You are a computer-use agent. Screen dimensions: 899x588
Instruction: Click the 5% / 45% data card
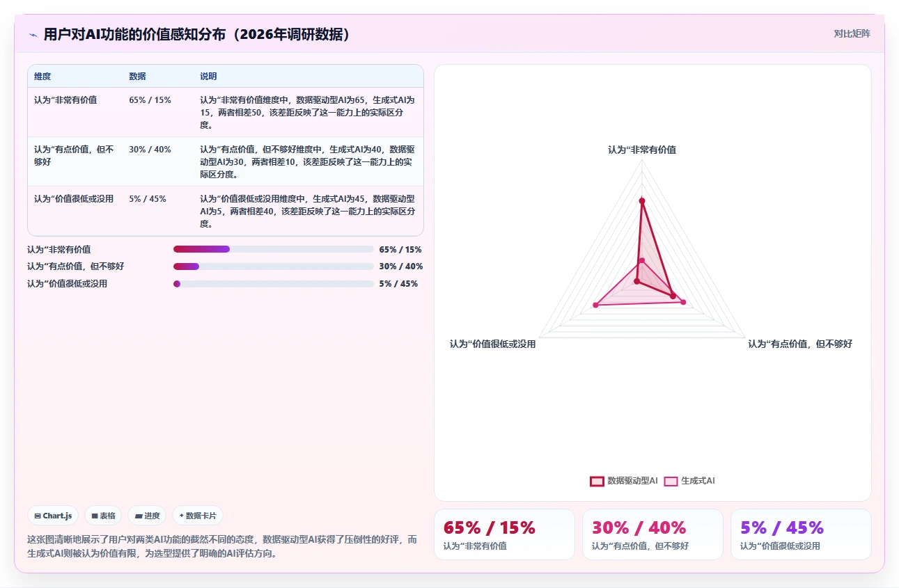point(801,534)
